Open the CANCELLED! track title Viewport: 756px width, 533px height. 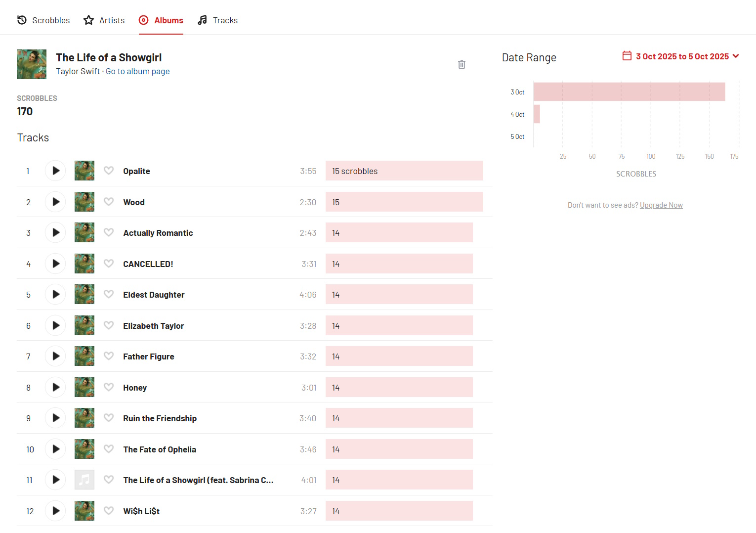click(148, 264)
